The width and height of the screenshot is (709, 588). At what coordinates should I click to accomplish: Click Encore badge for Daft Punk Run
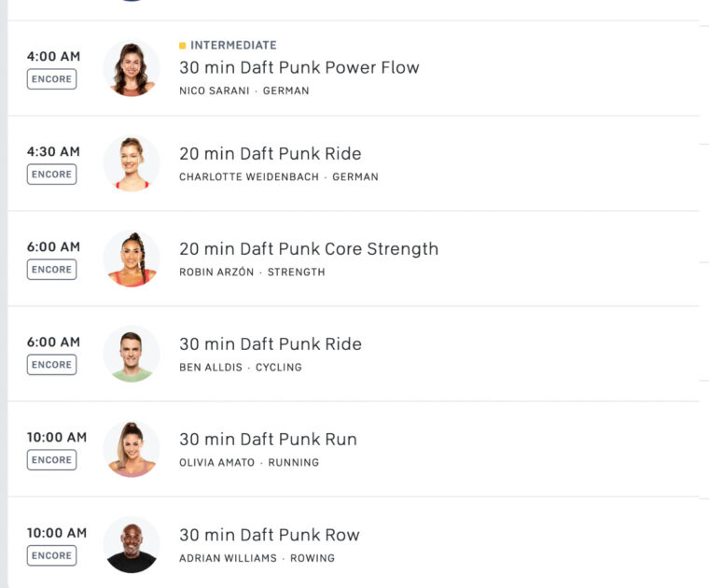51,460
